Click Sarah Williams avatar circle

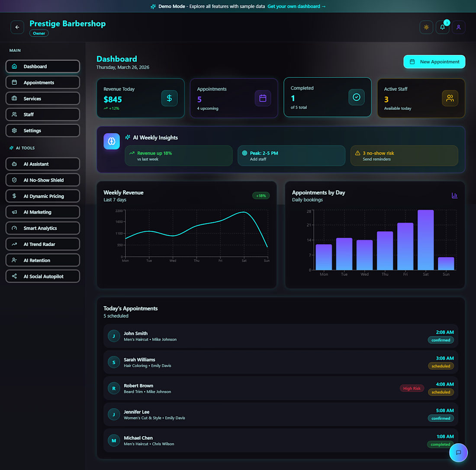114,362
